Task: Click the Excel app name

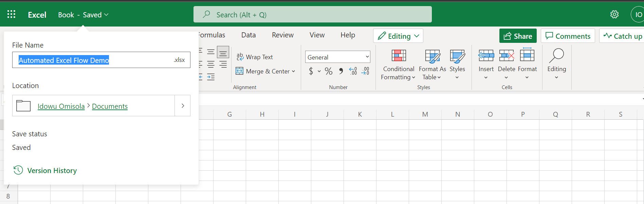Action: 37,15
